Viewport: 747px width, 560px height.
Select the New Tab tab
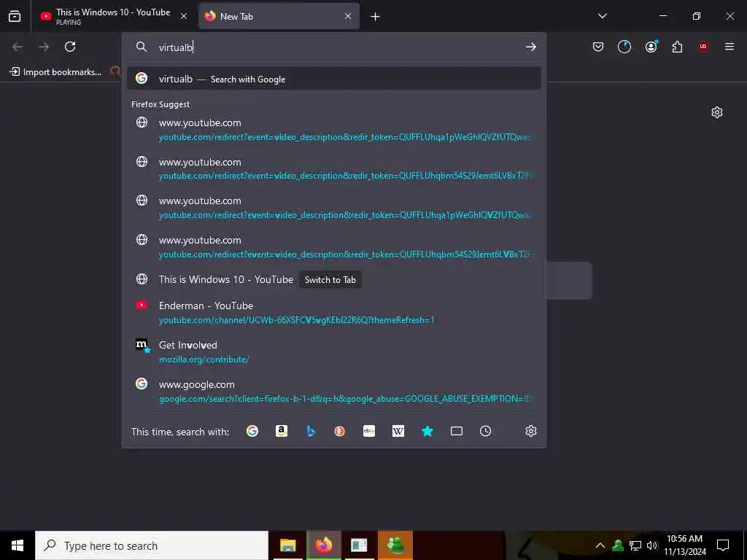(x=279, y=16)
